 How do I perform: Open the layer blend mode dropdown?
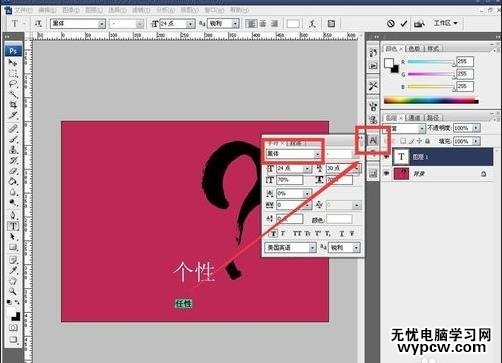pyautogui.click(x=422, y=128)
